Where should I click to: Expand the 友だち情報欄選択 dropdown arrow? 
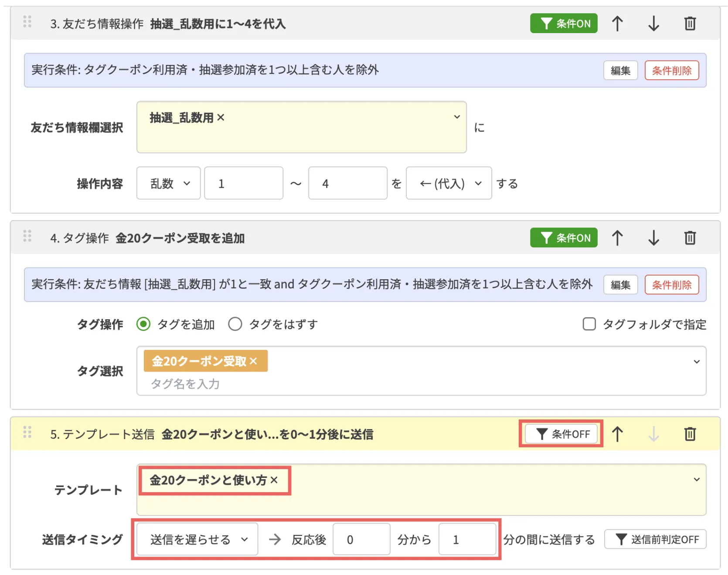tap(457, 117)
